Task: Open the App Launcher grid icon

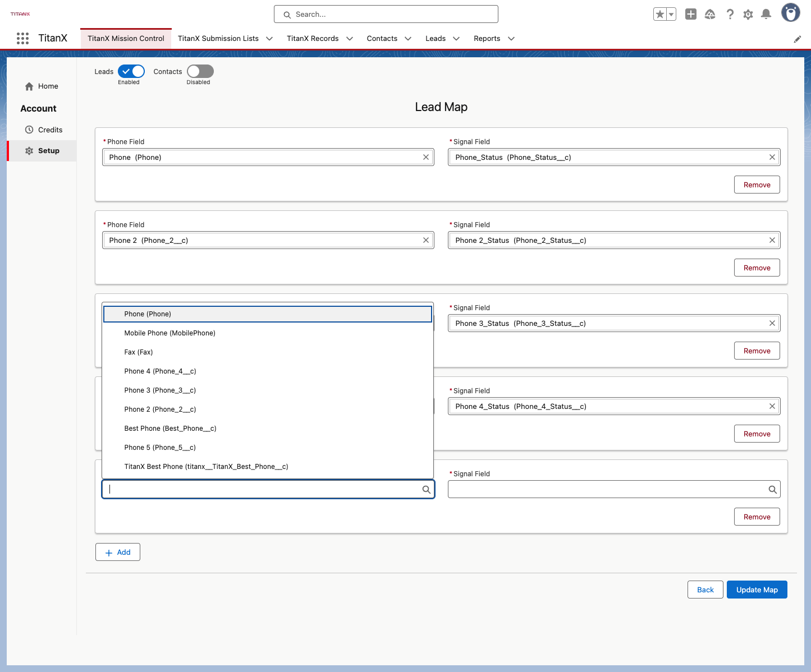Action: [x=22, y=38]
